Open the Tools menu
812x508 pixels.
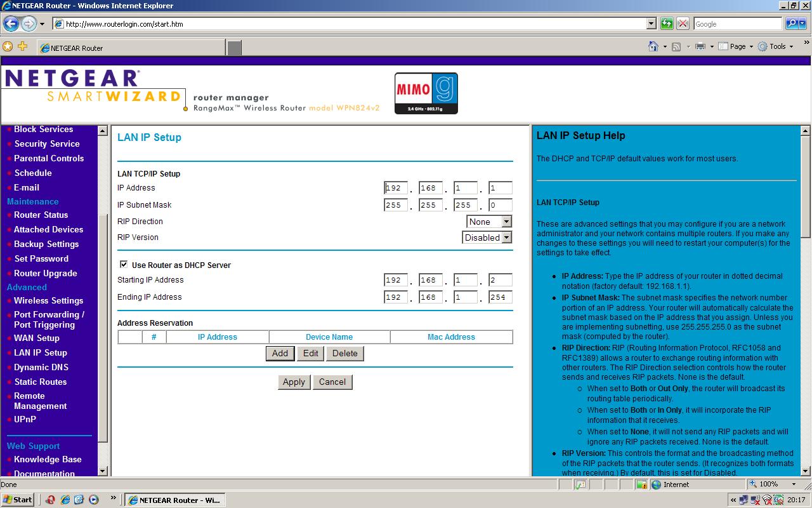click(x=775, y=46)
